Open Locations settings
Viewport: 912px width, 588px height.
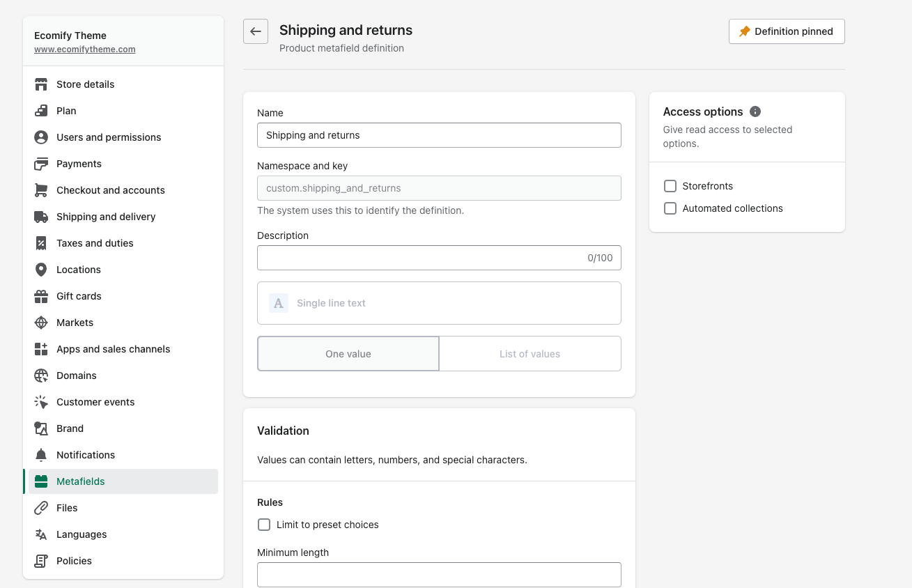point(123,270)
